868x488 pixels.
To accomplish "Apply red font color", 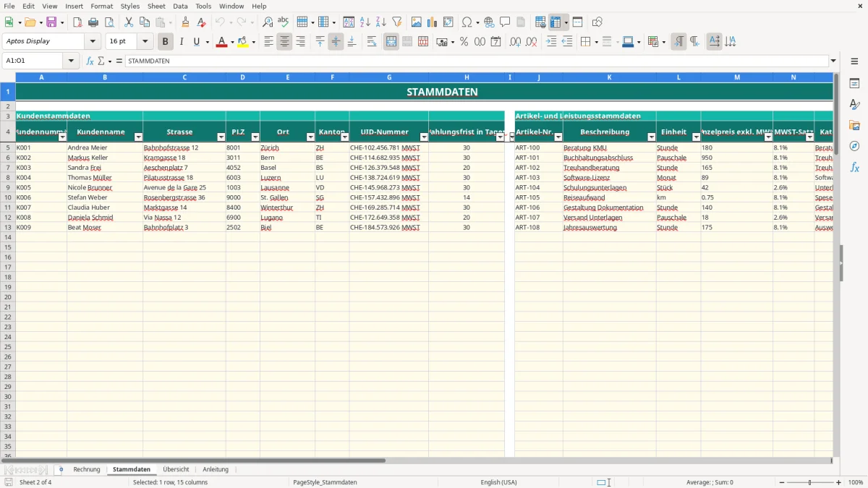I will (221, 42).
